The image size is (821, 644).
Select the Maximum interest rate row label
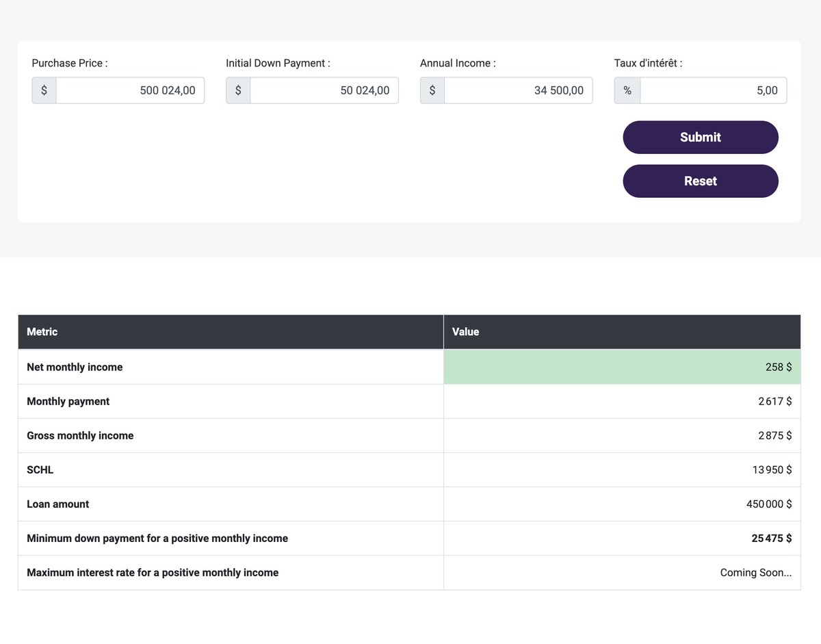click(x=152, y=572)
